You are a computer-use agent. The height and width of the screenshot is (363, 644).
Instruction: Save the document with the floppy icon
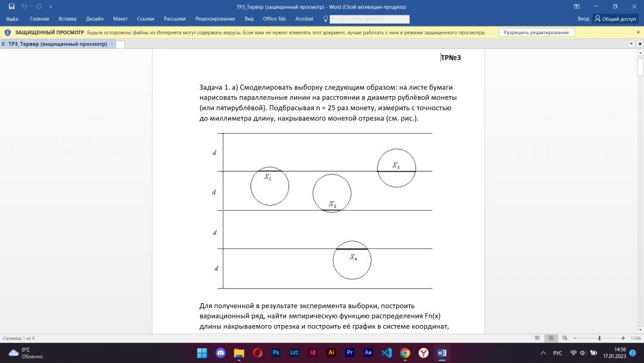12,6
